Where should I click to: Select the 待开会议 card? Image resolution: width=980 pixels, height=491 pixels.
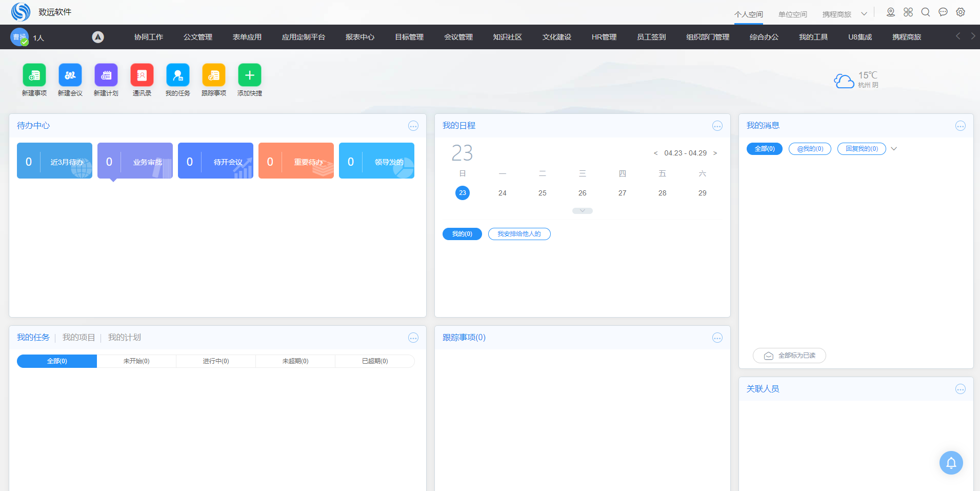[x=215, y=161]
